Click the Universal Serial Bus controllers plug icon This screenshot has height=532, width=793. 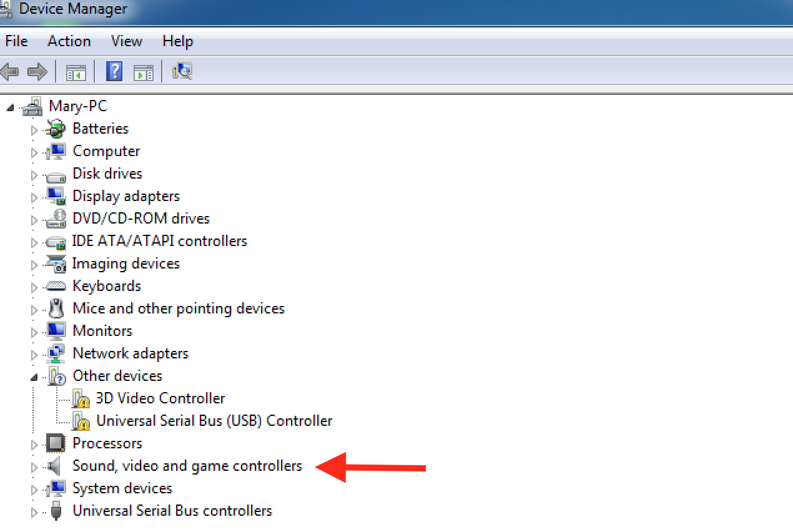pos(56,511)
